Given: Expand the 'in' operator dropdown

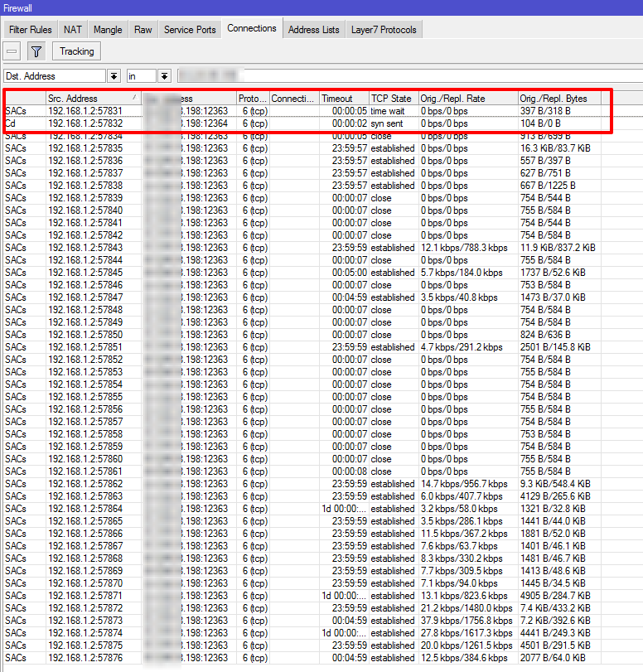Looking at the screenshot, I should 164,76.
